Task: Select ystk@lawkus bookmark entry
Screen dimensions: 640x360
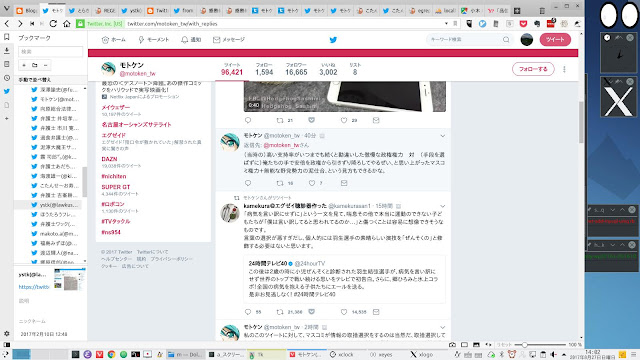Action: point(54,205)
